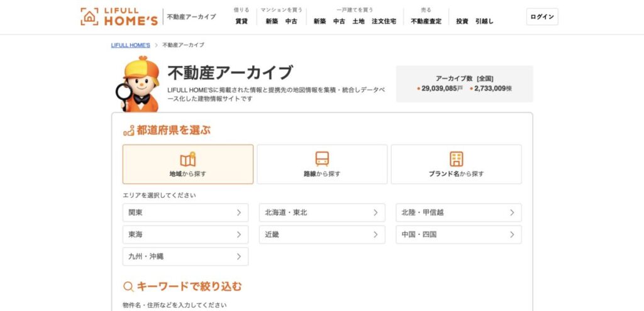Click the train icon above 路線から探す
The height and width of the screenshot is (311, 644).
(322, 159)
